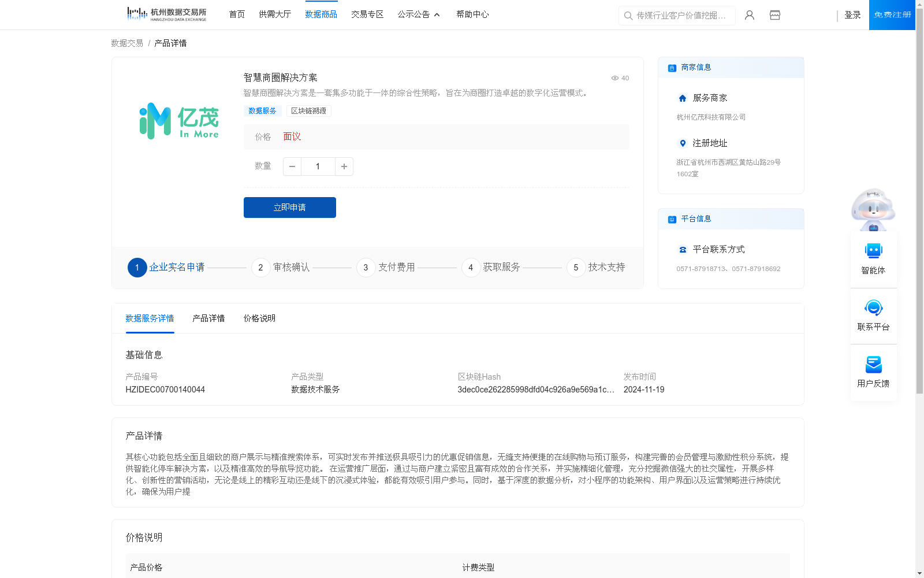
Task: Click the Hangzhou Data Exchange logo
Action: (166, 14)
